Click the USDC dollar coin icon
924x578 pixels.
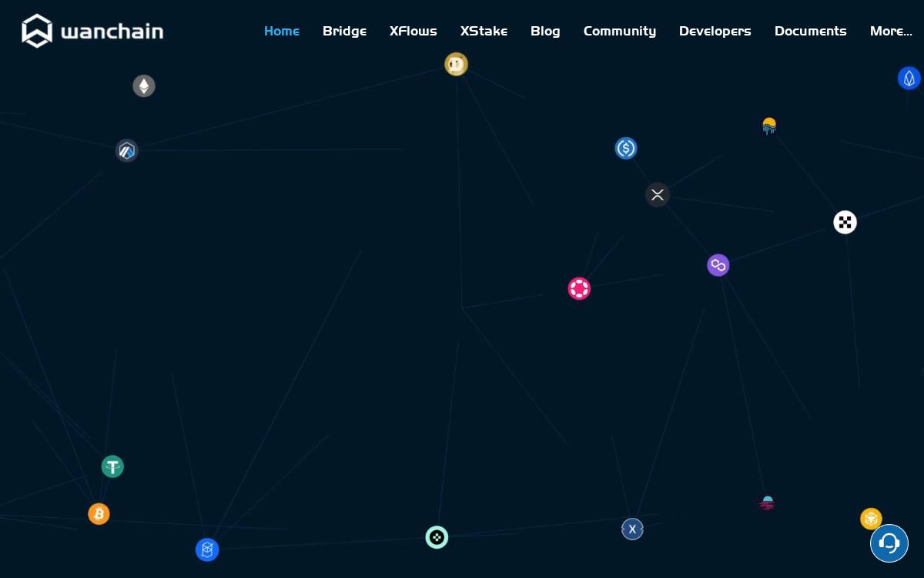coord(626,148)
